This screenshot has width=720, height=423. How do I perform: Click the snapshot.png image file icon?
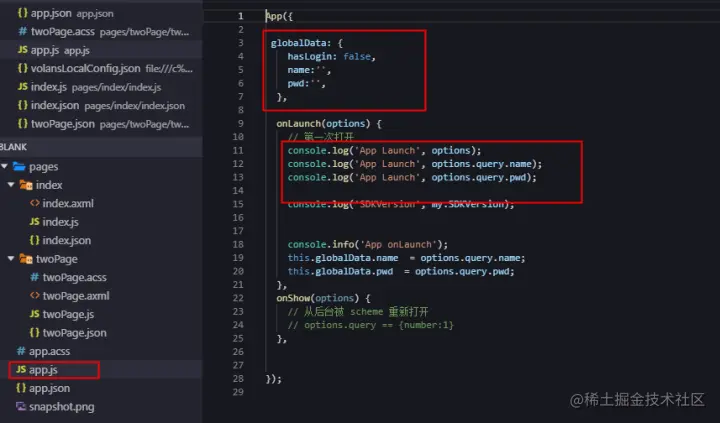[21, 406]
